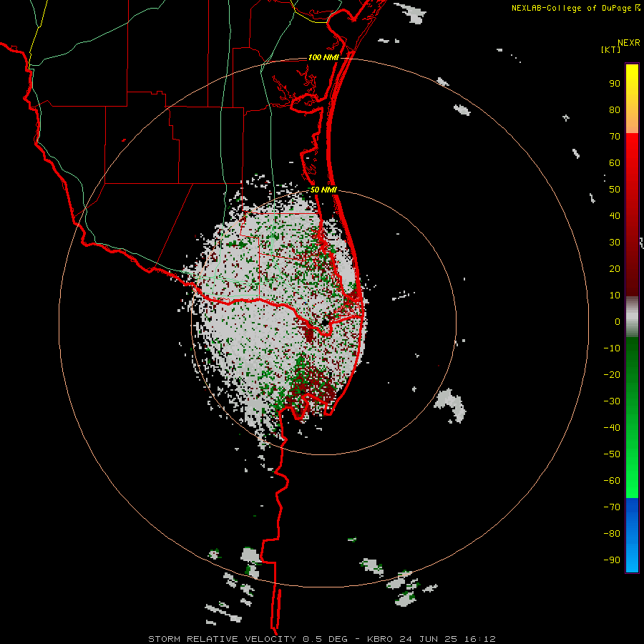Click the 0 value on velocity scale
This screenshot has width=644, height=644.
(x=618, y=322)
